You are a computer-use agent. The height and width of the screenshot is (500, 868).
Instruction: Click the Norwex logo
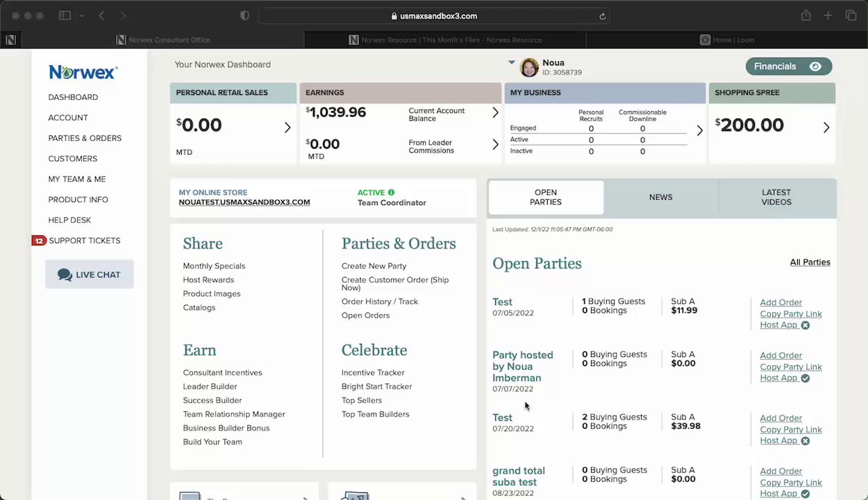coord(83,72)
